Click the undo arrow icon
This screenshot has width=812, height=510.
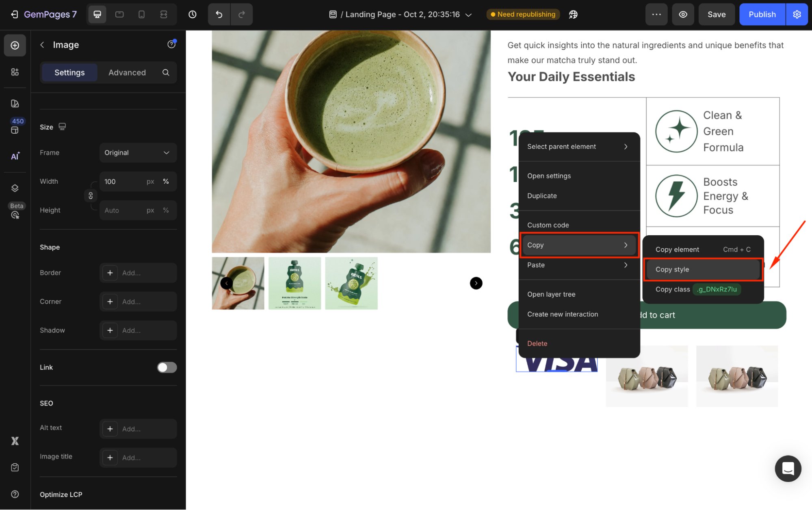219,15
